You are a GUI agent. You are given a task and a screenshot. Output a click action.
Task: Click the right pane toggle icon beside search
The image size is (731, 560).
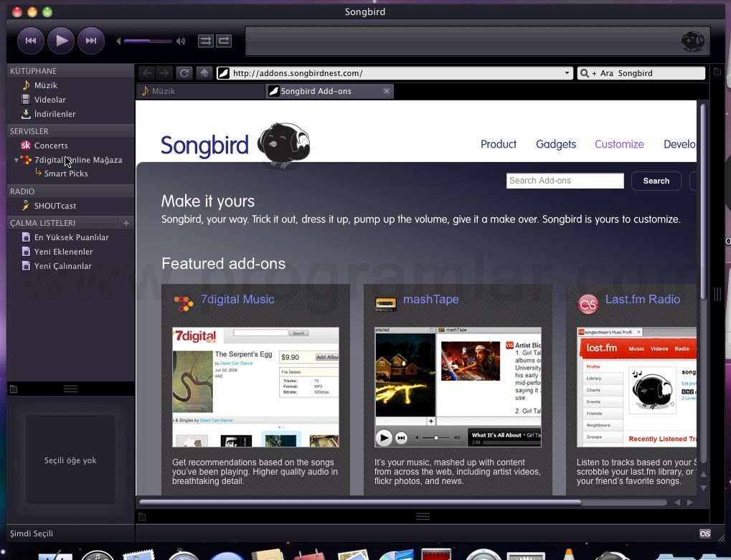point(717,71)
